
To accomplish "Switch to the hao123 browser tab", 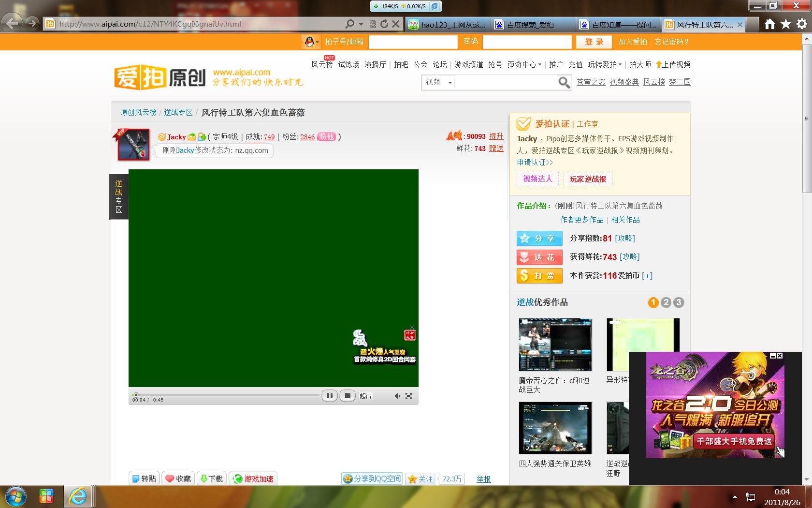I will point(447,25).
